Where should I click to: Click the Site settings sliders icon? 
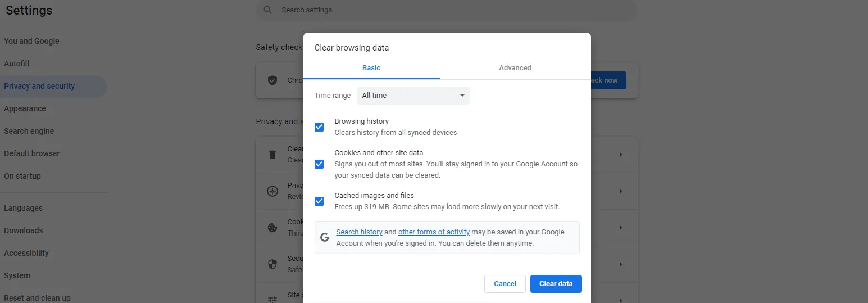(x=272, y=299)
